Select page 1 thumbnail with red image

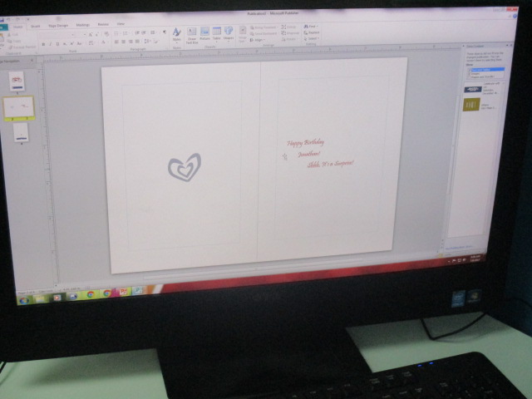(17, 81)
